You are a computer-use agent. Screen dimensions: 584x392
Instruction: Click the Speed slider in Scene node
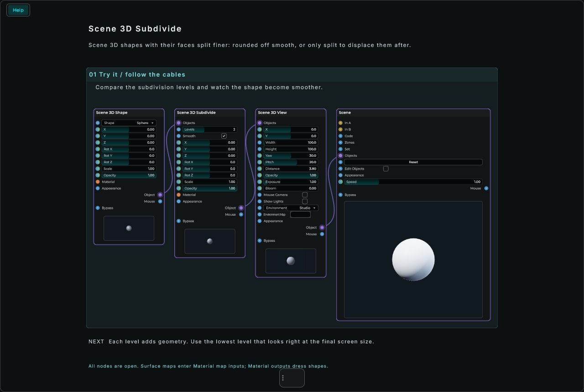tap(413, 182)
